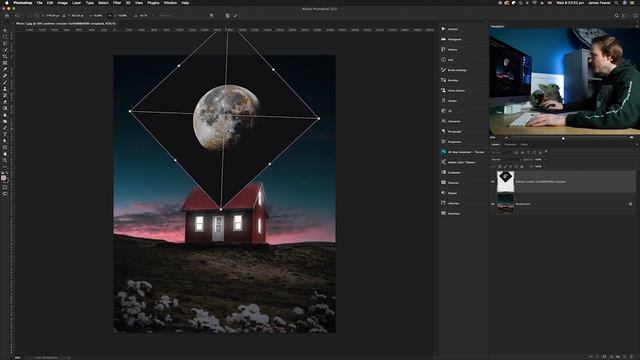Viewport: 640px width, 360px height.
Task: Switch to the Paths tab
Action: pos(524,144)
